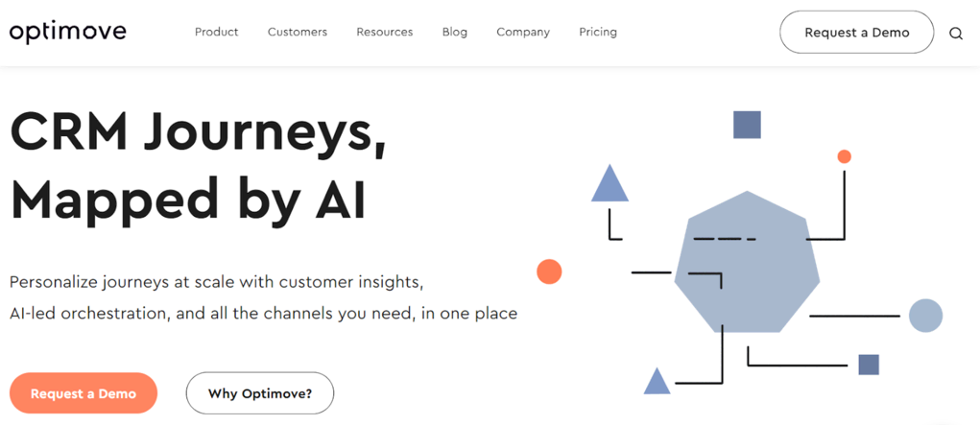Click the large orange circle graphic
This screenshot has height=425, width=980.
point(549,272)
